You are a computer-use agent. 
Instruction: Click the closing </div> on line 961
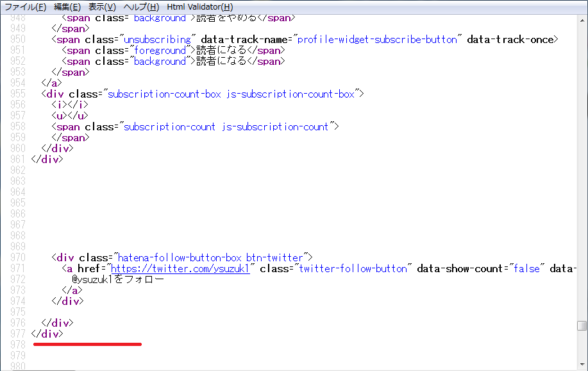coord(47,159)
